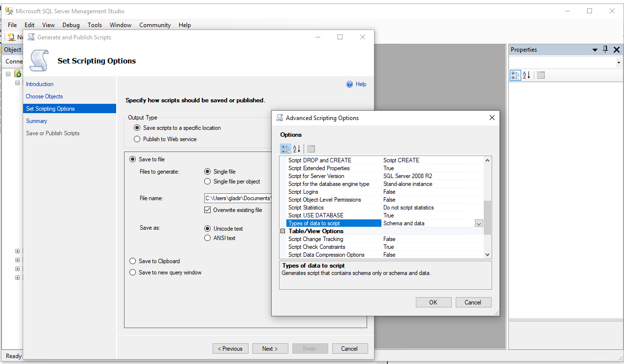Image resolution: width=624 pixels, height=364 pixels.
Task: Click OK in Advanced Scripting Options
Action: point(433,302)
